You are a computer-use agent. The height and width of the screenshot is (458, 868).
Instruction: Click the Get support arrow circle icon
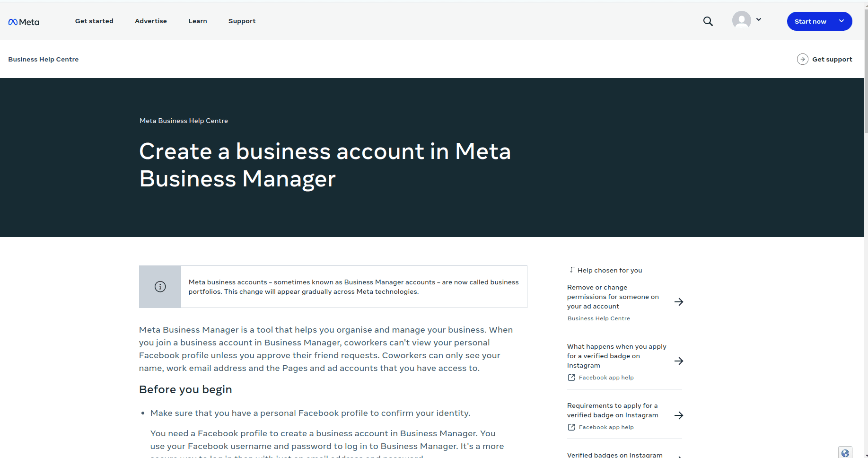click(802, 59)
